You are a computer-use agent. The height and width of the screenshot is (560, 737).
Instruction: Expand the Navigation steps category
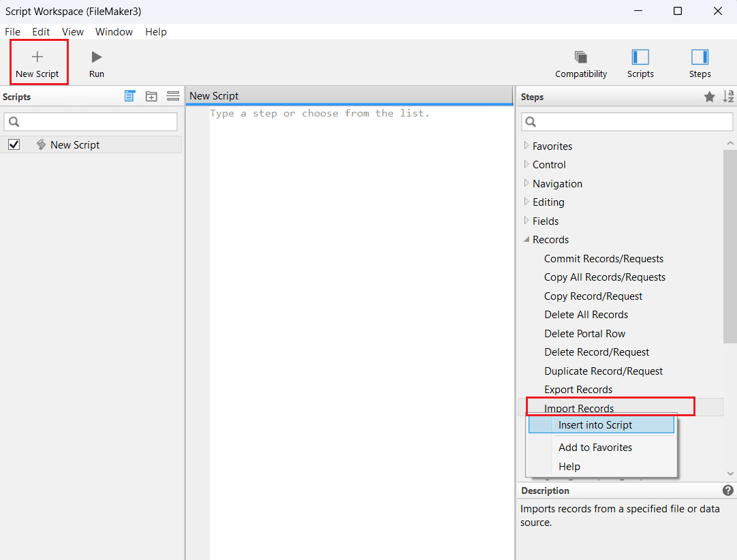click(527, 183)
